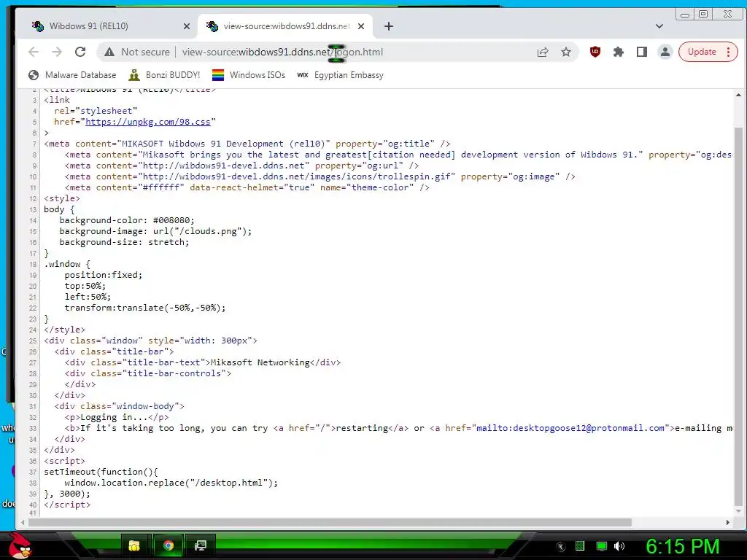747x560 pixels.
Task: Go back to the previous page
Action: point(34,52)
